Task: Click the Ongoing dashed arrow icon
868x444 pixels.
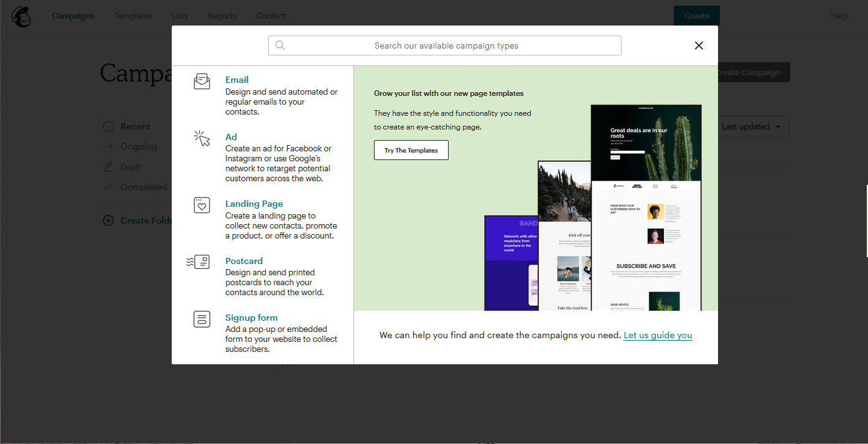Action: pos(108,146)
